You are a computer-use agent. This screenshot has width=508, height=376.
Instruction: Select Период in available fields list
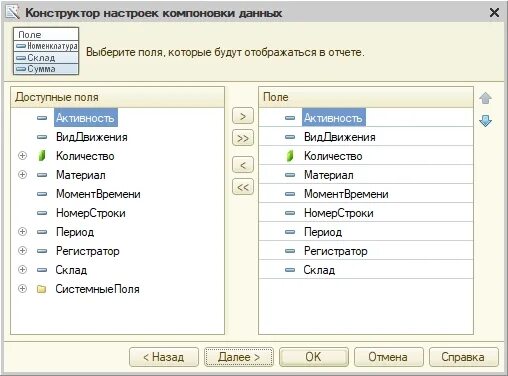point(75,232)
